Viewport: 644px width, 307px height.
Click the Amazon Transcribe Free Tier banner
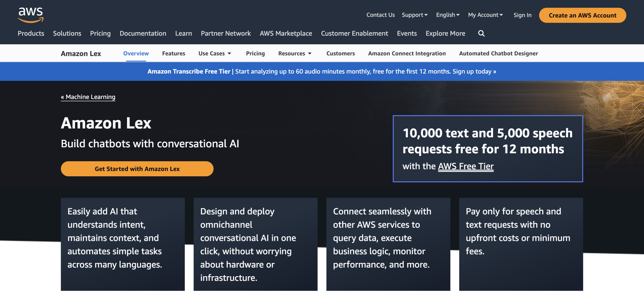322,71
